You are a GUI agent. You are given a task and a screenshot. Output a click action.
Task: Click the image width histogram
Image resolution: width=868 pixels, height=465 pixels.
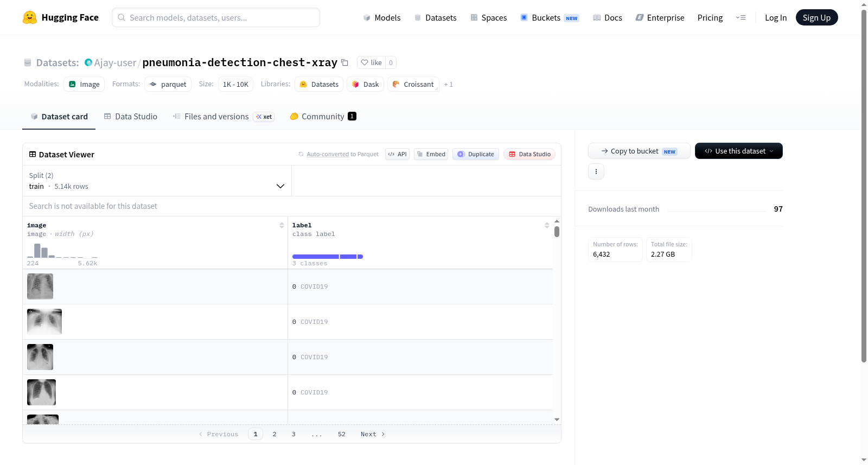(62, 250)
